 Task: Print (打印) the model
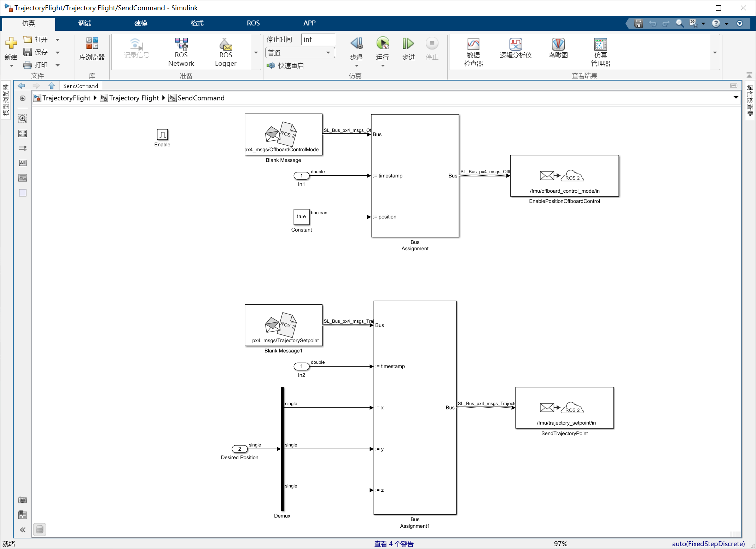tap(35, 65)
